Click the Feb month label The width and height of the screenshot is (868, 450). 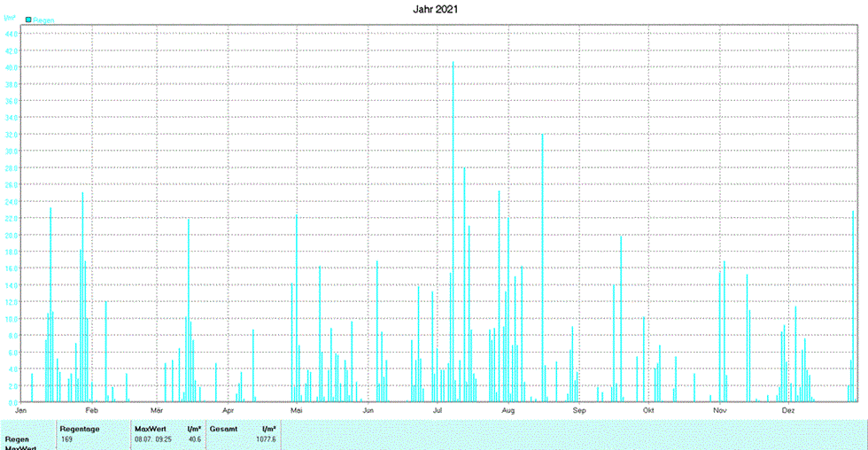(91, 410)
